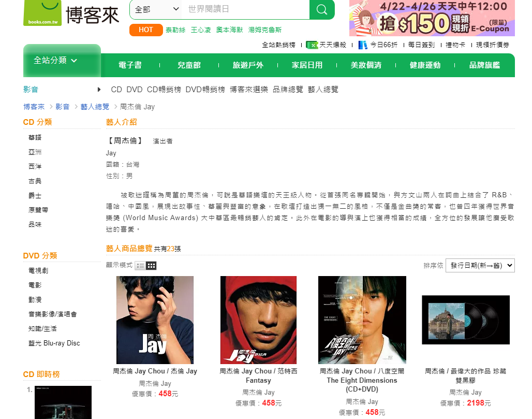Open 今日66折 link
The image size is (532, 419).
[383, 45]
